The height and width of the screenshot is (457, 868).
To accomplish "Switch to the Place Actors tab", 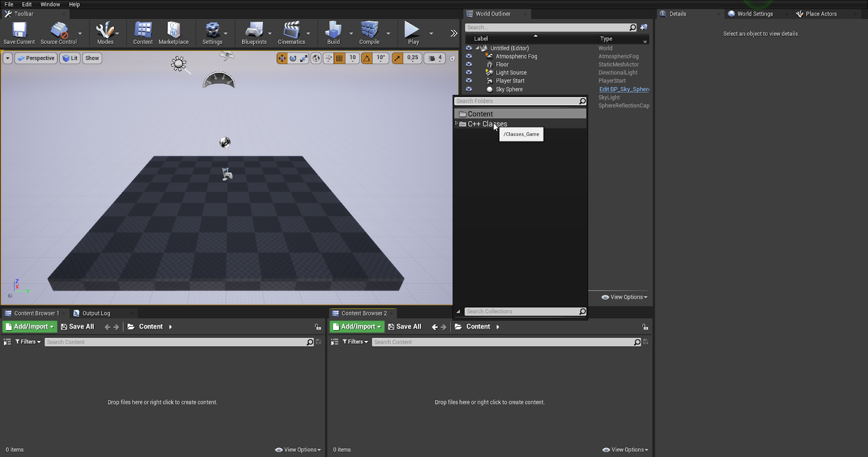I will click(x=821, y=14).
